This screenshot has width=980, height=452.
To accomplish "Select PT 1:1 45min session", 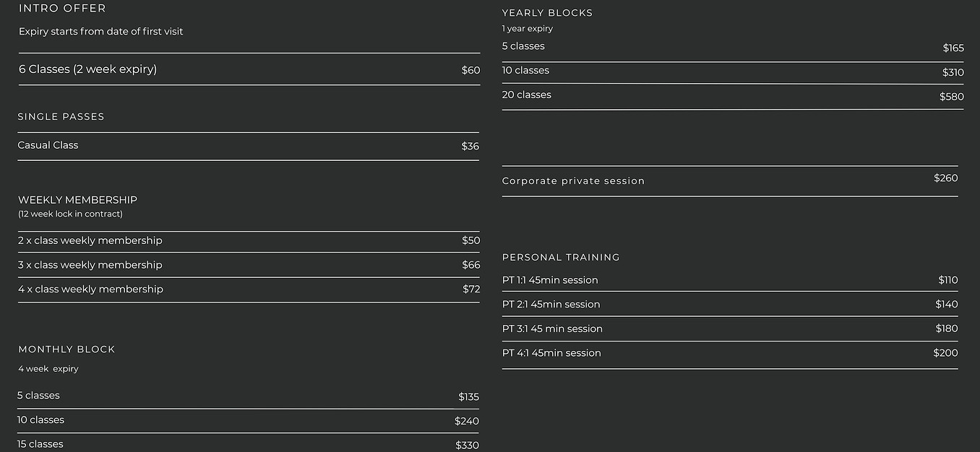I will click(x=730, y=280).
